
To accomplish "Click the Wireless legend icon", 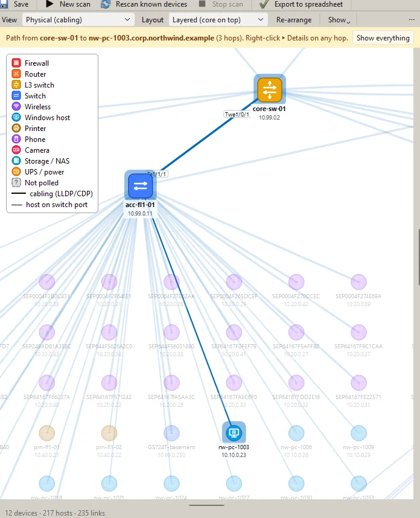I will tap(16, 106).
